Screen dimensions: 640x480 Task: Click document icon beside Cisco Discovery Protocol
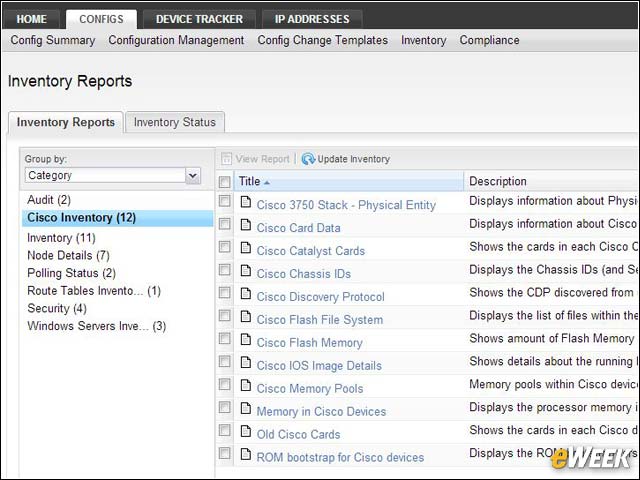coord(245,293)
